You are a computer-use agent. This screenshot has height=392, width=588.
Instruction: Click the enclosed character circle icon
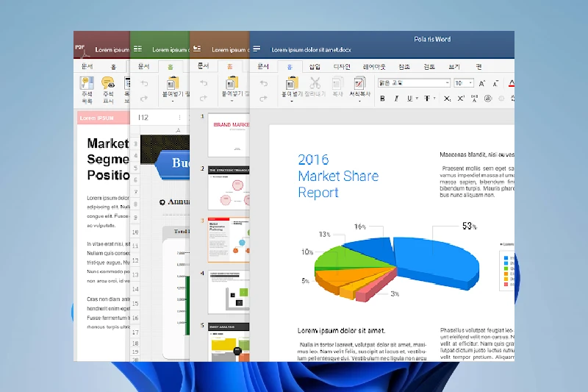click(x=487, y=99)
